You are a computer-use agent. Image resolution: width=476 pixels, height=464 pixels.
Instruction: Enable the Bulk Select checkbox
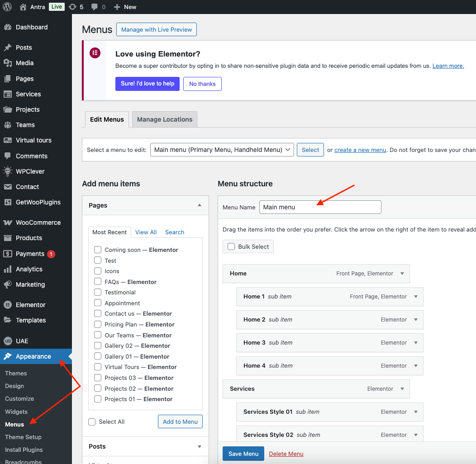click(x=231, y=246)
